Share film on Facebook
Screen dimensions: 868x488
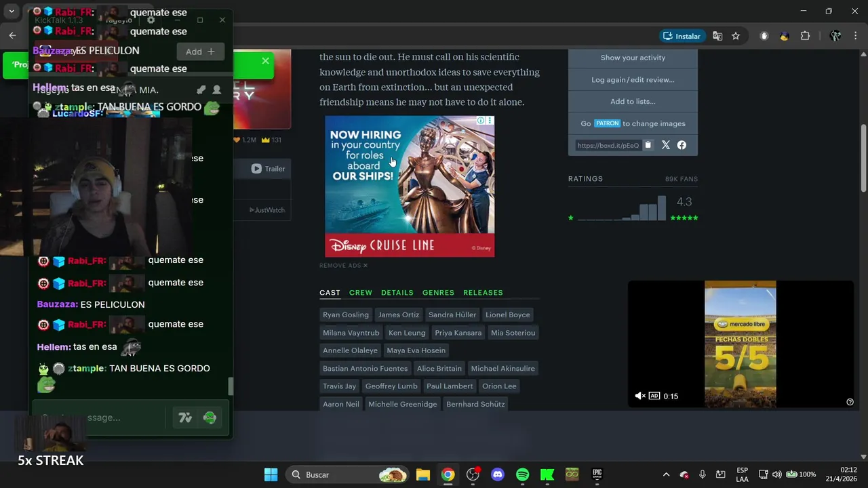(682, 145)
